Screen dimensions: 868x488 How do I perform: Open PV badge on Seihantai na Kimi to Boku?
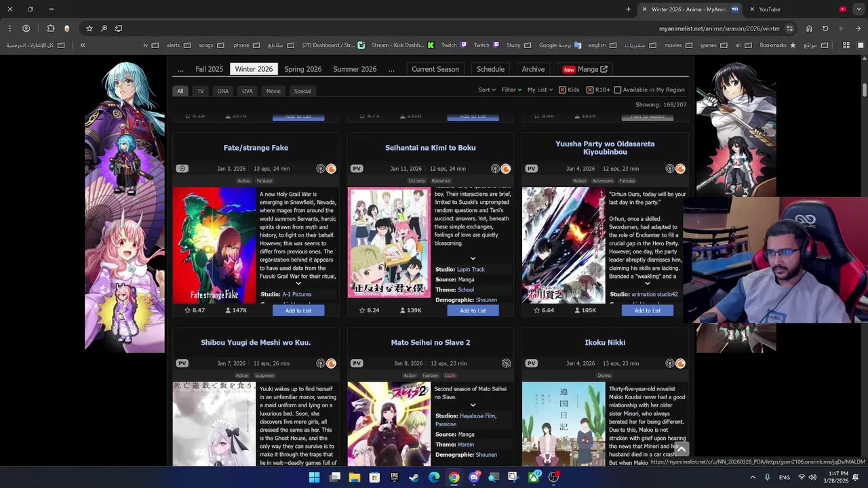pos(357,169)
